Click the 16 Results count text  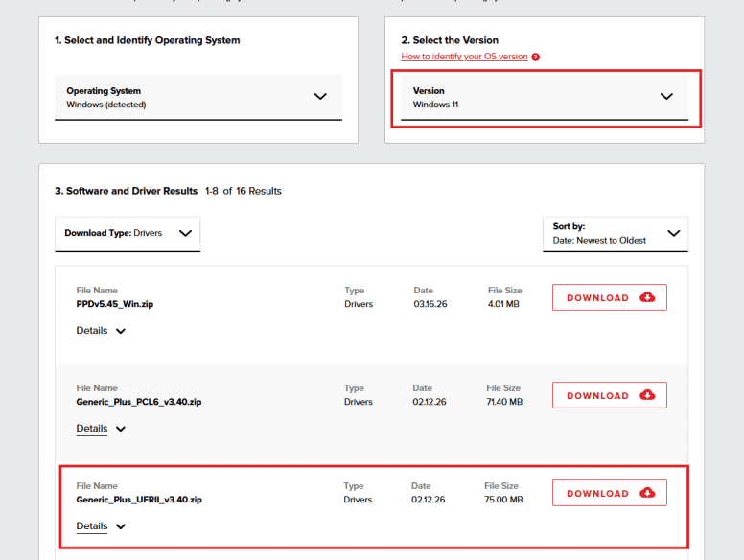click(x=259, y=191)
